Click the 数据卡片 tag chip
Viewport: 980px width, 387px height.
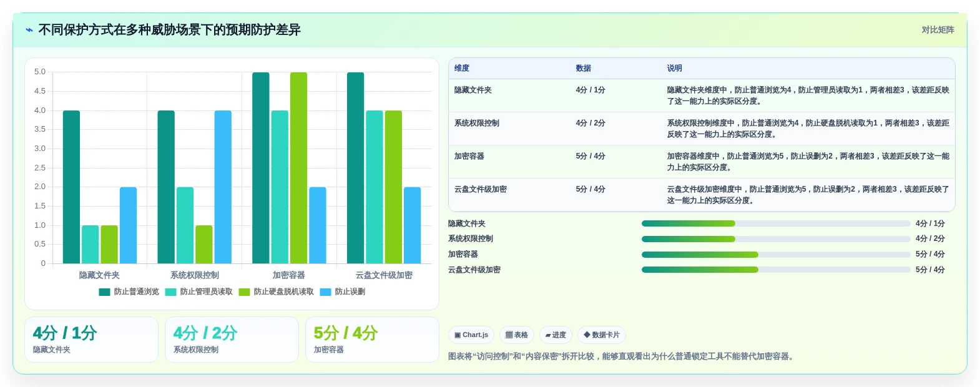click(x=602, y=335)
